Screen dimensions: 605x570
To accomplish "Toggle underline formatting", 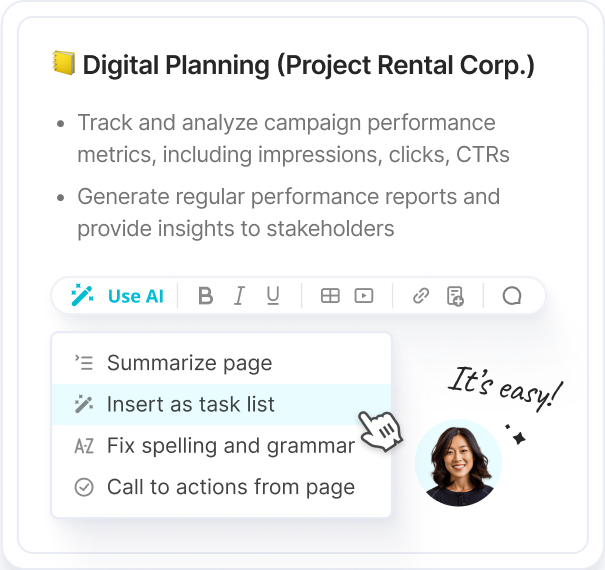I will click(272, 296).
